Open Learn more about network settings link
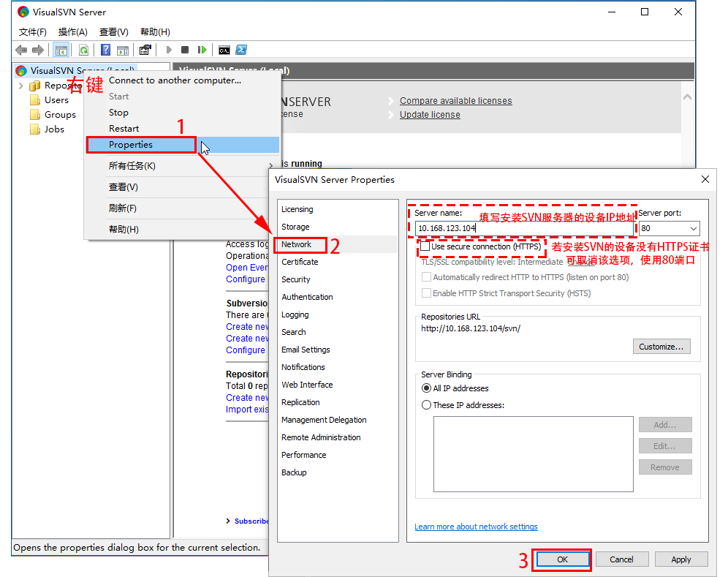Viewport: 728px width, 577px height. (x=476, y=527)
